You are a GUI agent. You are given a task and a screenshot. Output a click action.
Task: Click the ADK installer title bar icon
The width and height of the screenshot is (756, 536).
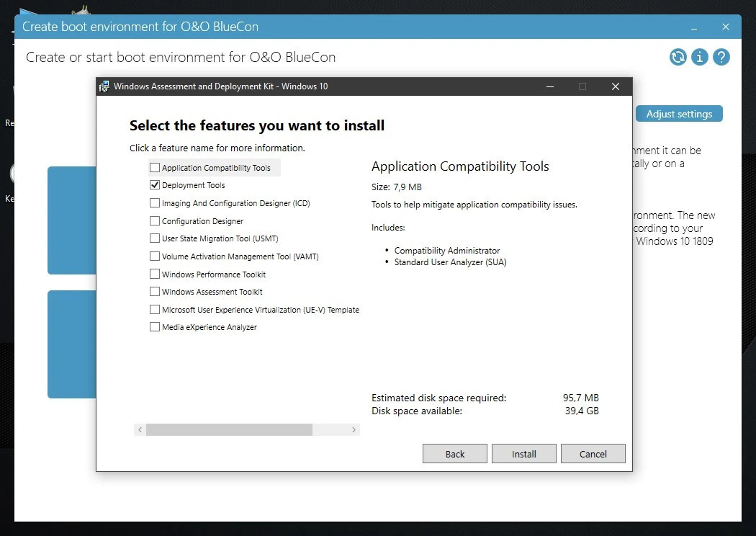pyautogui.click(x=104, y=86)
